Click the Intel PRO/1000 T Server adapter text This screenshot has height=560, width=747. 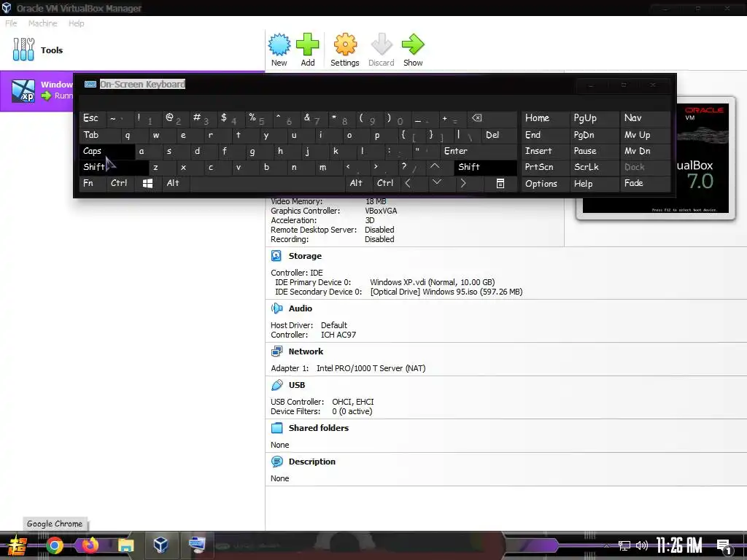(371, 368)
